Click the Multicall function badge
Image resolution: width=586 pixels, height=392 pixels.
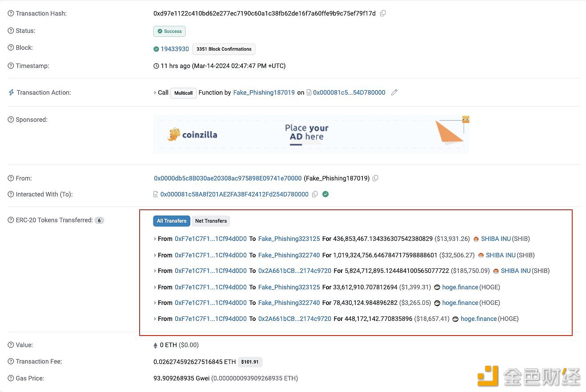(184, 93)
